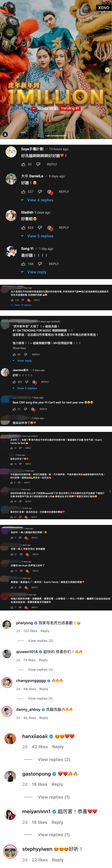The height and width of the screenshot is (868, 112).
Task: Open Soya手薯計劃's avatar
Action: [x=11, y=152]
